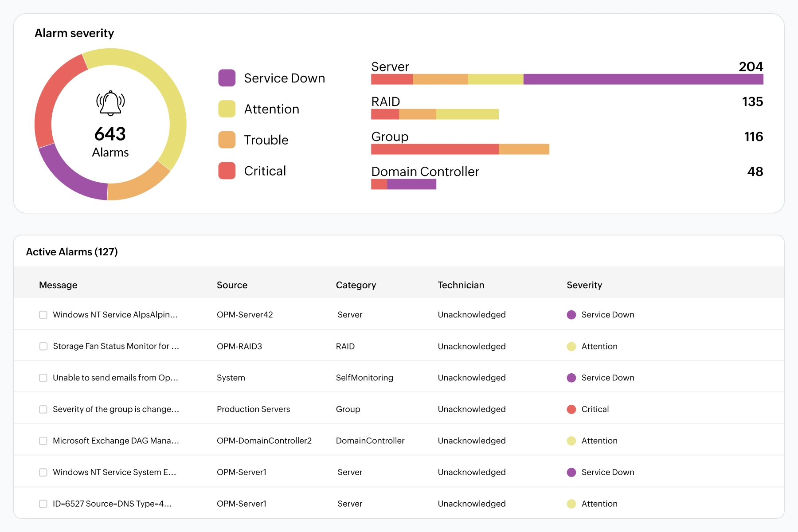Image resolution: width=798 pixels, height=532 pixels.
Task: Check the Windows NT Service AlpsAlpin alarm checkbox
Action: 43,315
